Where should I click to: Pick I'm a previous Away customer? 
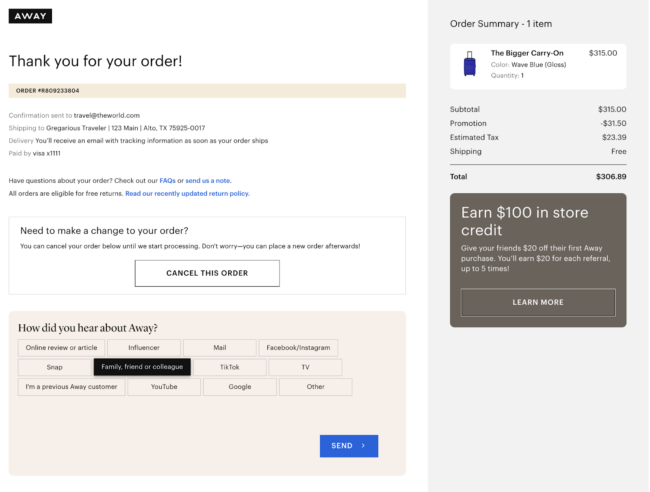71,387
